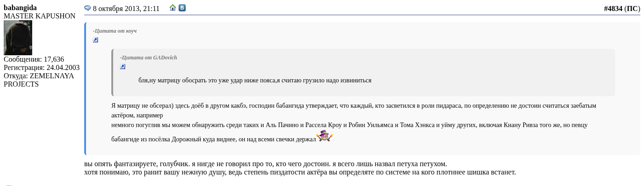
Task: Jump to original post quoted from коуч
Action: pyautogui.click(x=96, y=40)
